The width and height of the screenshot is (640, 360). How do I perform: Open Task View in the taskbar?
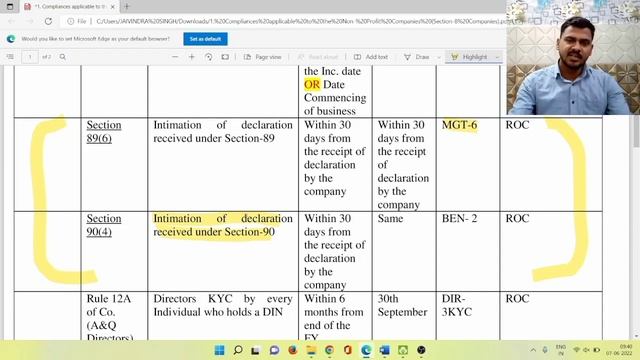coord(256,350)
